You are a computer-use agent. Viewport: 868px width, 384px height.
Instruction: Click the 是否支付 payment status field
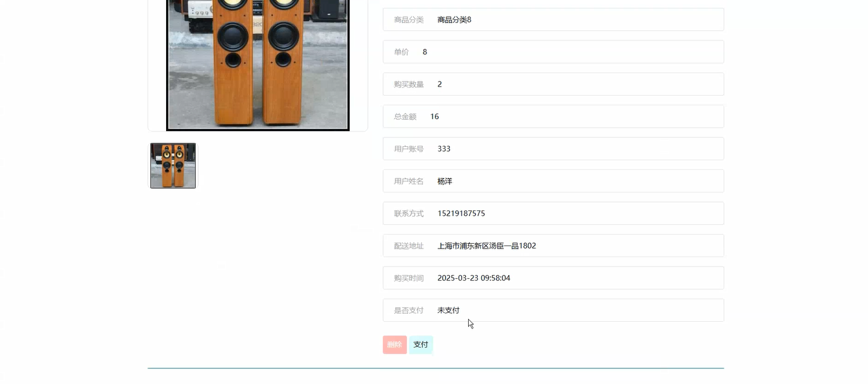[553, 310]
